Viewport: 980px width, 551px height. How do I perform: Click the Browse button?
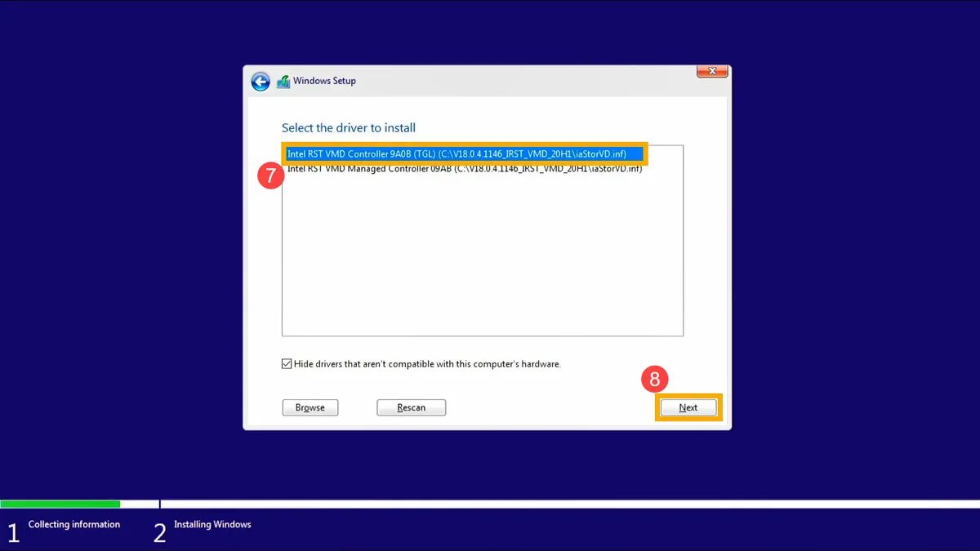tap(310, 407)
